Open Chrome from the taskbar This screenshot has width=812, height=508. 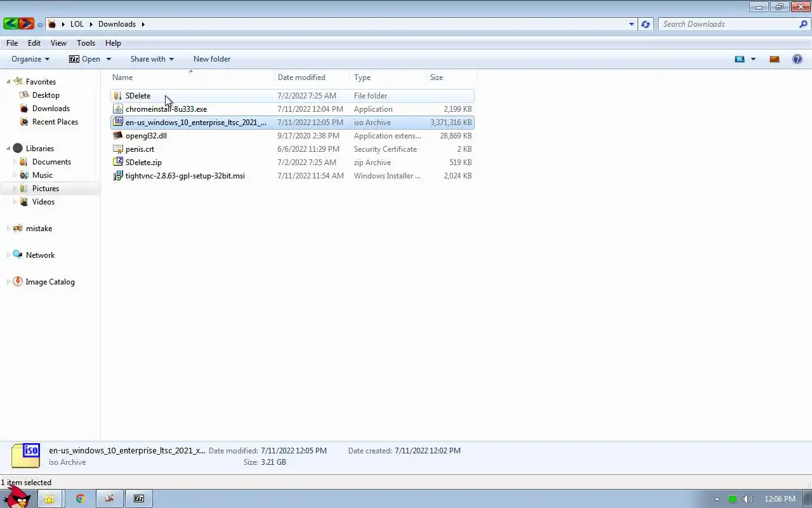click(81, 499)
